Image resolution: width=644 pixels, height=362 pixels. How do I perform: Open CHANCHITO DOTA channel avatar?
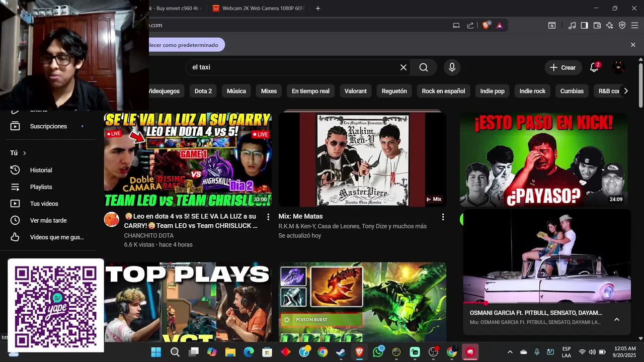[112, 220]
